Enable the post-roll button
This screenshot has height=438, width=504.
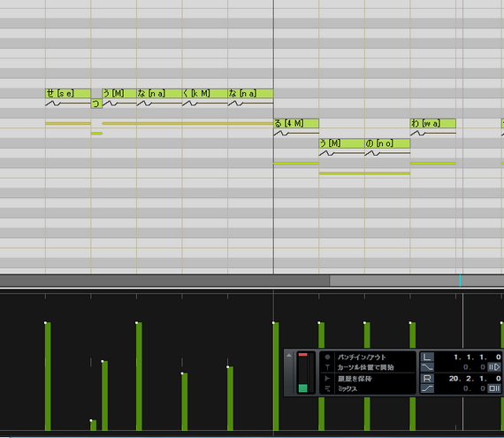tap(494, 388)
